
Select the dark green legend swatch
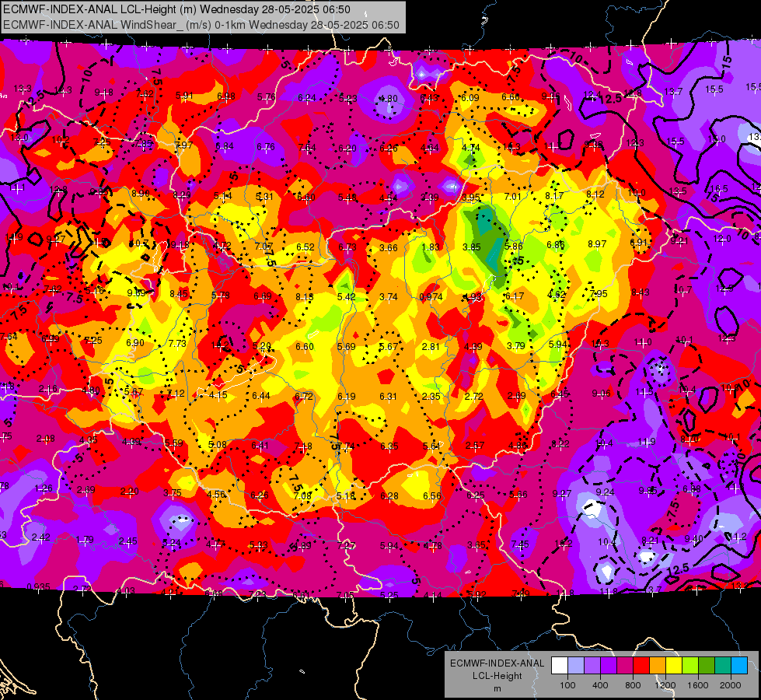point(706,666)
